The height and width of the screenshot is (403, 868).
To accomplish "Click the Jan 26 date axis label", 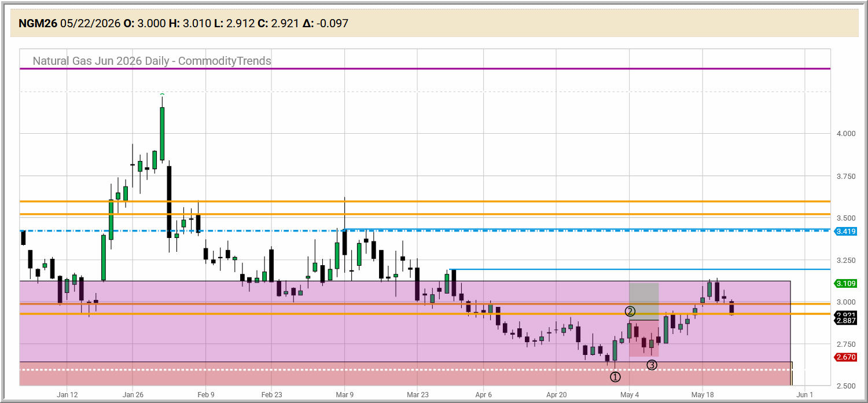I will point(133,394).
